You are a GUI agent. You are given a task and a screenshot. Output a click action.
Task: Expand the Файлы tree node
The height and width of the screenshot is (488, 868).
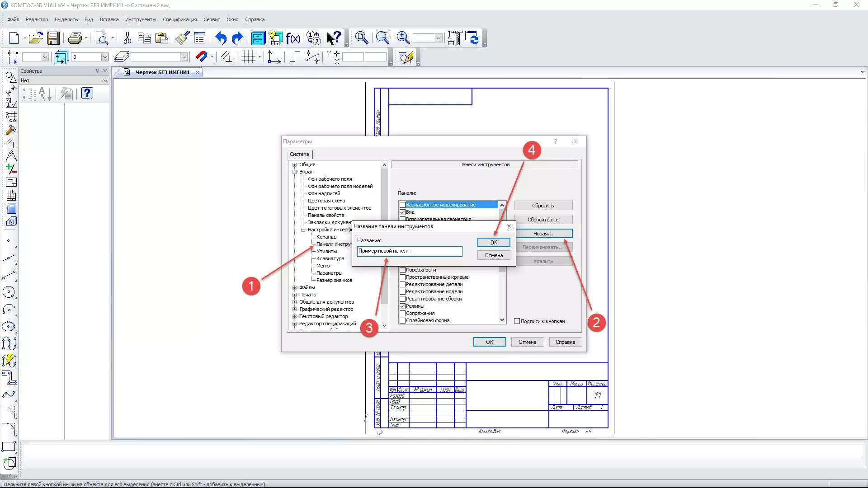295,288
